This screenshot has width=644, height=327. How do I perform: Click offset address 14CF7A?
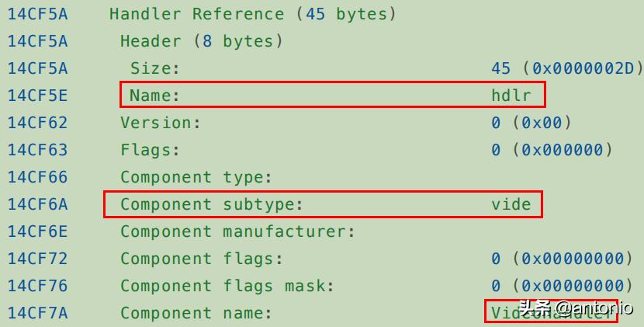[38, 313]
